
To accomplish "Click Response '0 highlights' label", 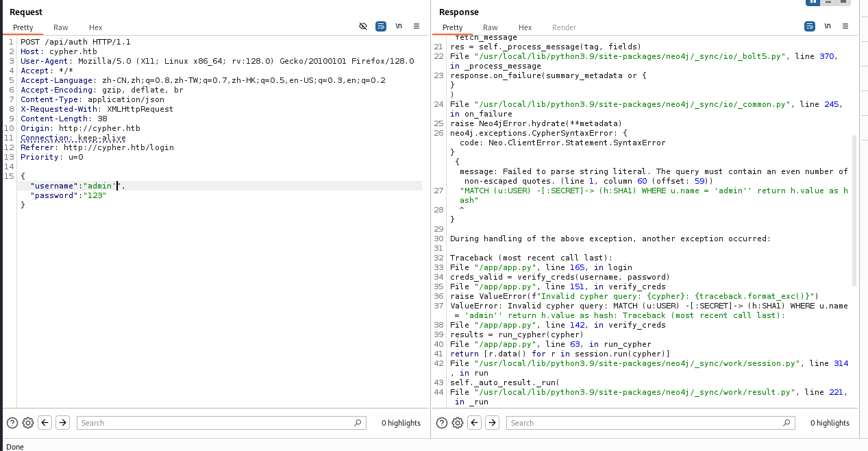I will (x=830, y=423).
